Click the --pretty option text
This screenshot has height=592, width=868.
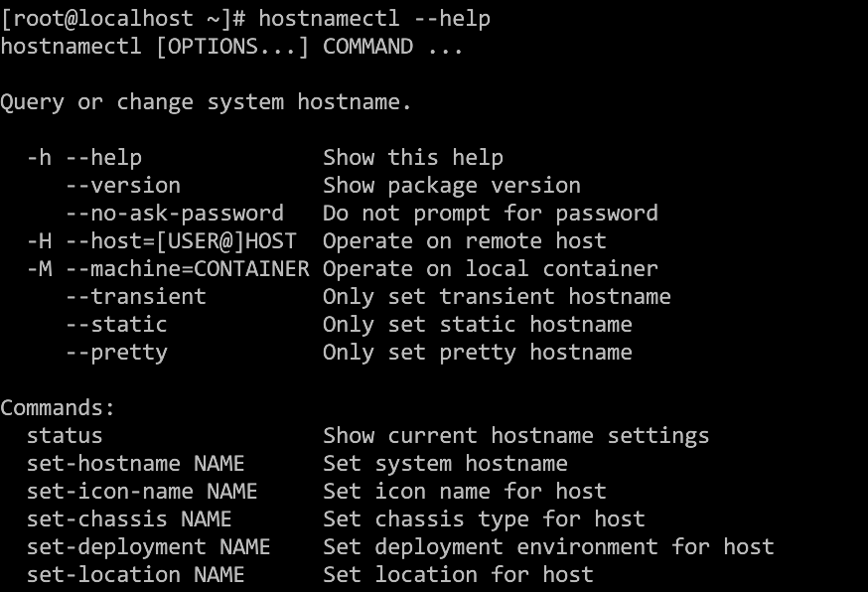tap(116, 354)
